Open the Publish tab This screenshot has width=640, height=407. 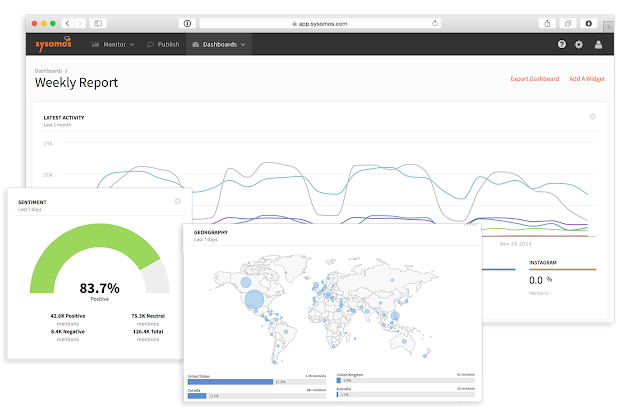tap(163, 44)
